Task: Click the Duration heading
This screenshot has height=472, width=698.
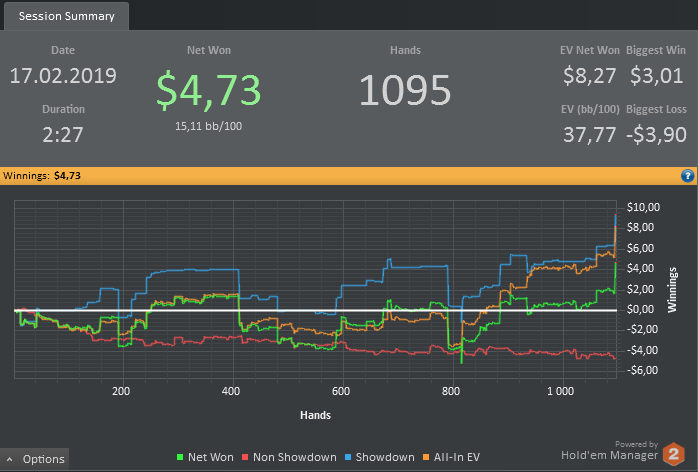Action: coord(63,109)
